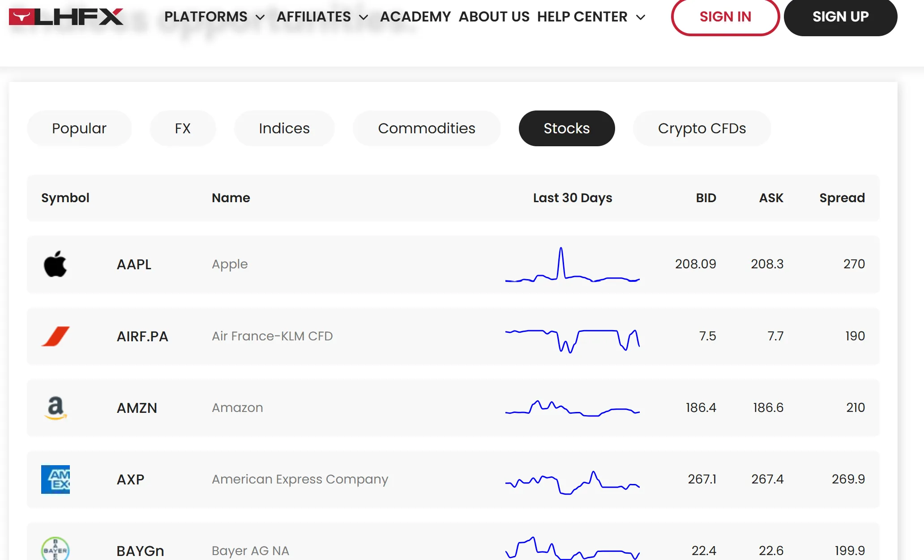Click the Bayer AG NA name
The image size is (924, 560).
tap(250, 551)
